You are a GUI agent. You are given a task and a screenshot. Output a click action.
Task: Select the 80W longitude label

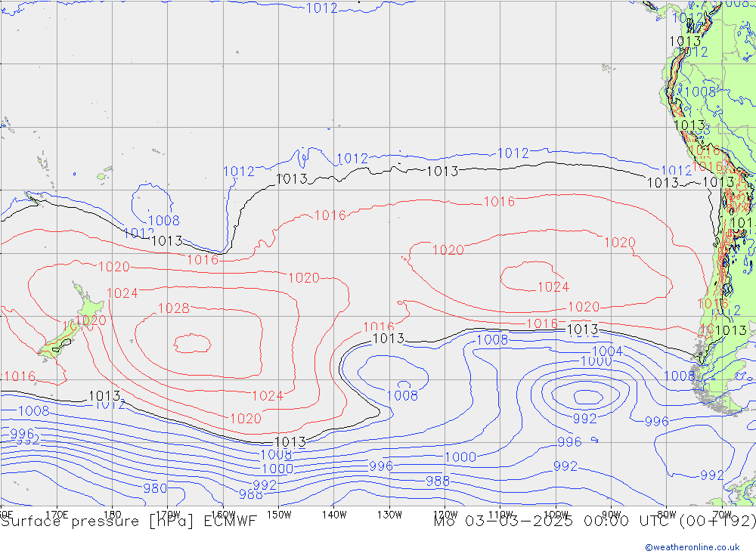[x=667, y=515]
